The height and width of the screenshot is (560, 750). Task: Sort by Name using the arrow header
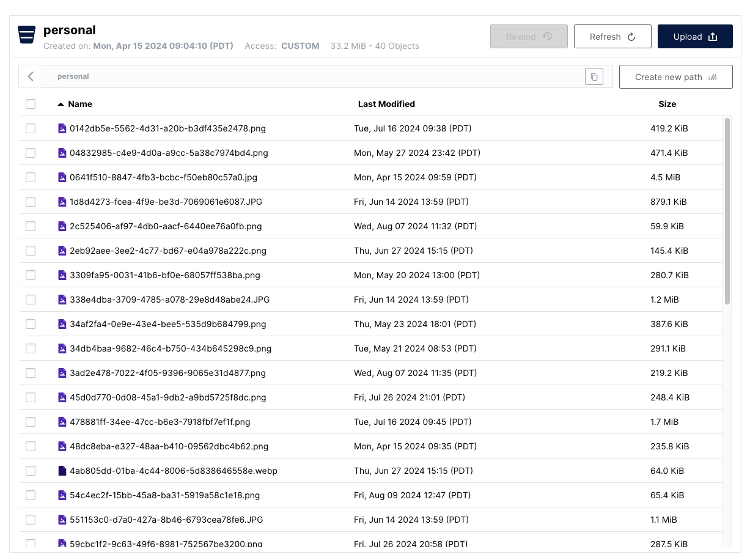pyautogui.click(x=75, y=104)
